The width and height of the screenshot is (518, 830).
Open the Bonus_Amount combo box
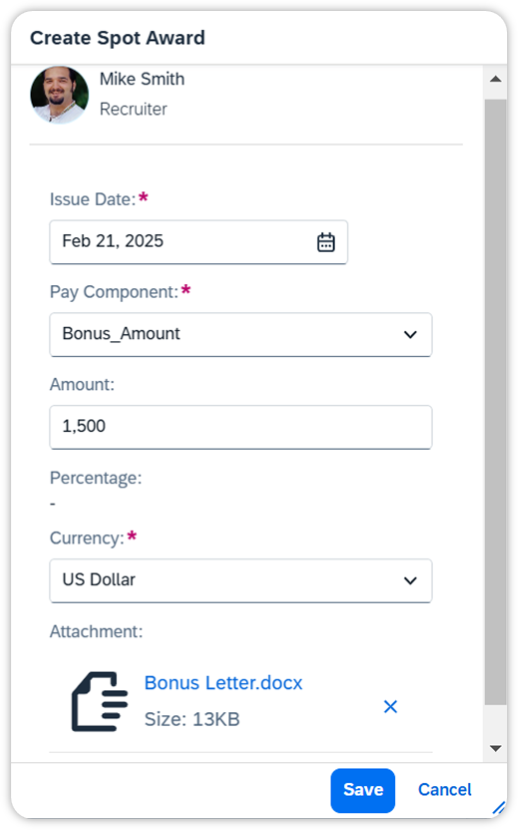click(241, 335)
